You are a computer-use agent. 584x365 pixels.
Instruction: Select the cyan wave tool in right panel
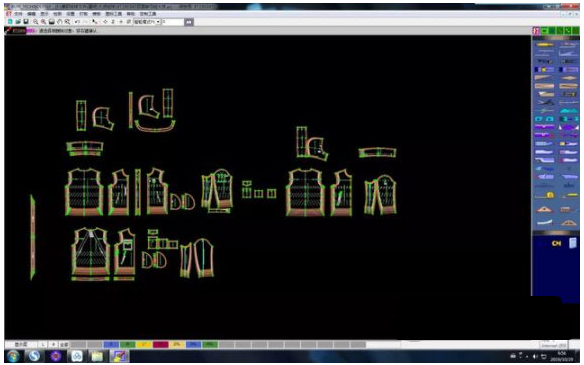[x=569, y=111]
